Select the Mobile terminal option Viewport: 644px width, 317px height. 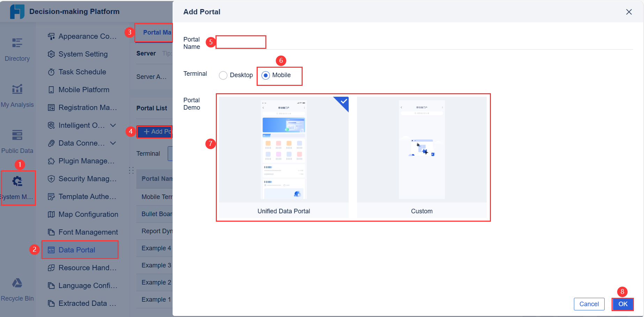point(266,75)
